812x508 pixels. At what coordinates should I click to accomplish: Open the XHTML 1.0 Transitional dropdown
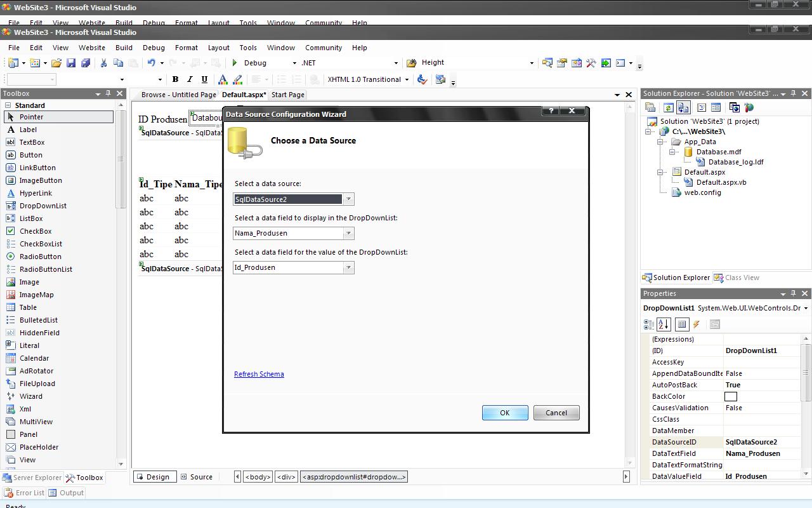407,79
